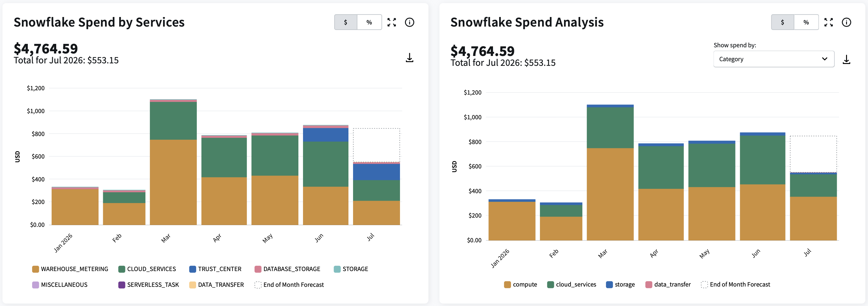The height and width of the screenshot is (306, 868).
Task: Toggle STORAGE legend swatch in Services chart
Action: click(x=337, y=269)
